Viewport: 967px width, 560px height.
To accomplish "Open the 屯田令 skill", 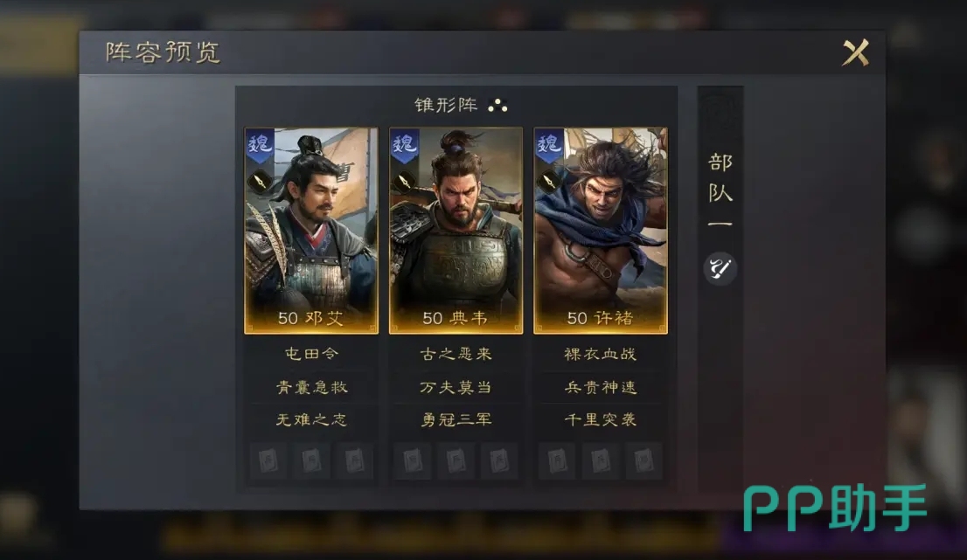I will 311,354.
